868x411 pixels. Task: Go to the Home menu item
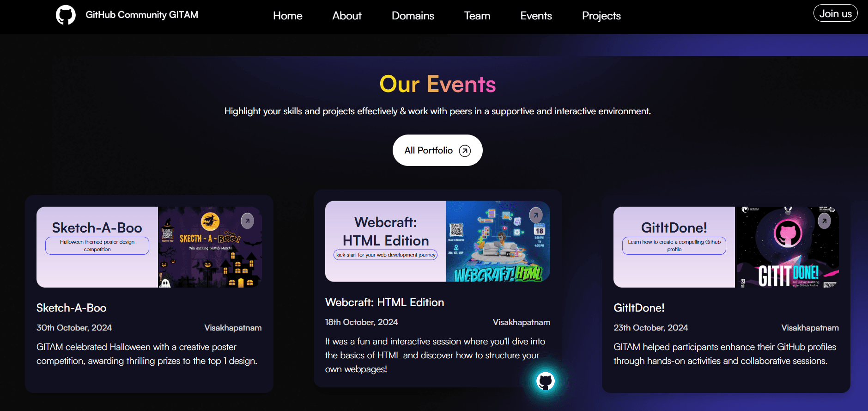tap(288, 16)
